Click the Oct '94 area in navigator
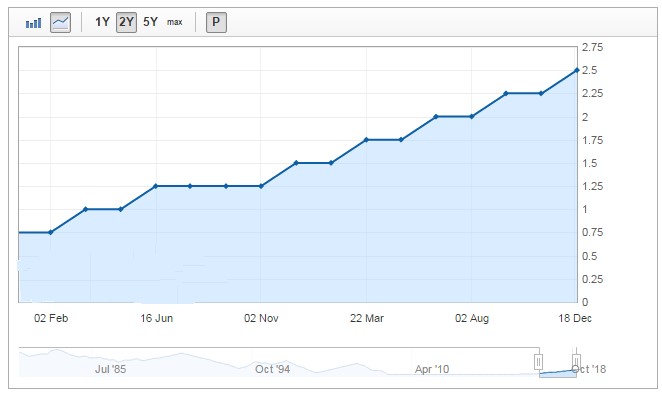 click(x=272, y=369)
